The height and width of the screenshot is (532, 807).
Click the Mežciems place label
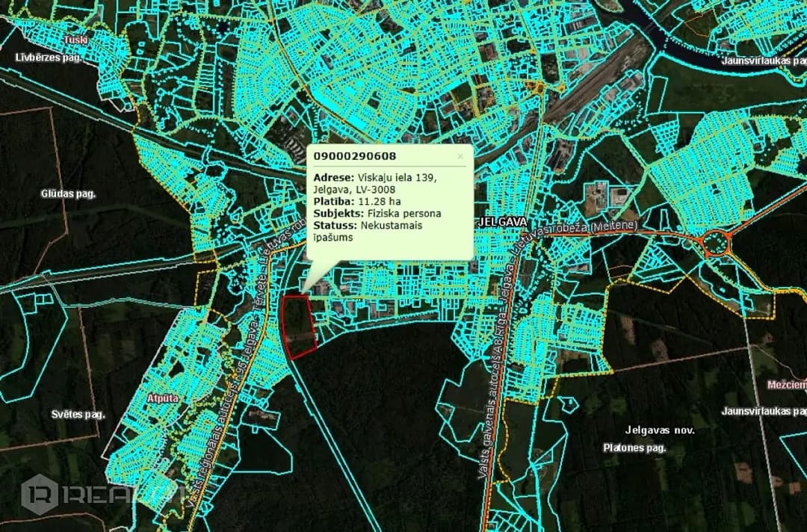(x=787, y=385)
